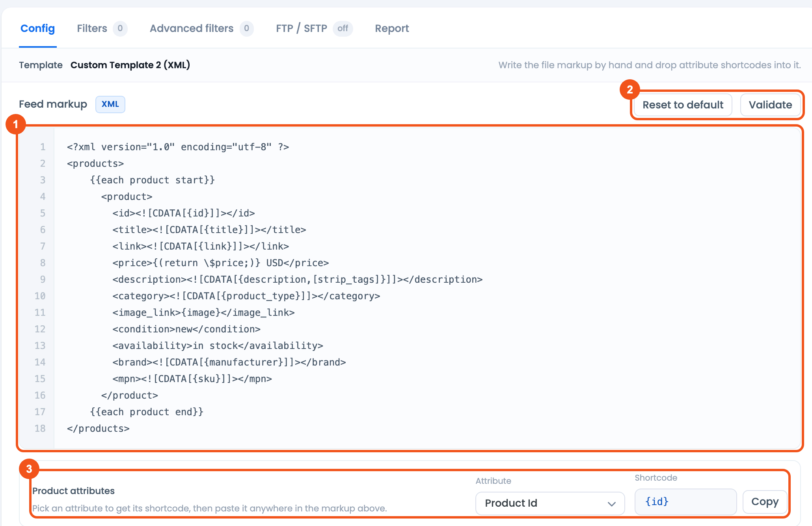
Task: Open the Config tab
Action: (37, 28)
